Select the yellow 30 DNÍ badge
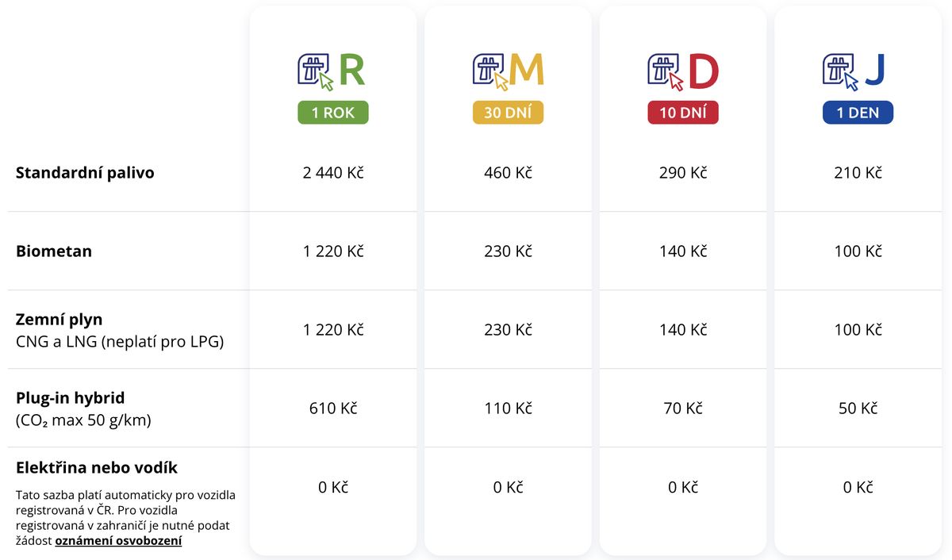 coord(508,113)
